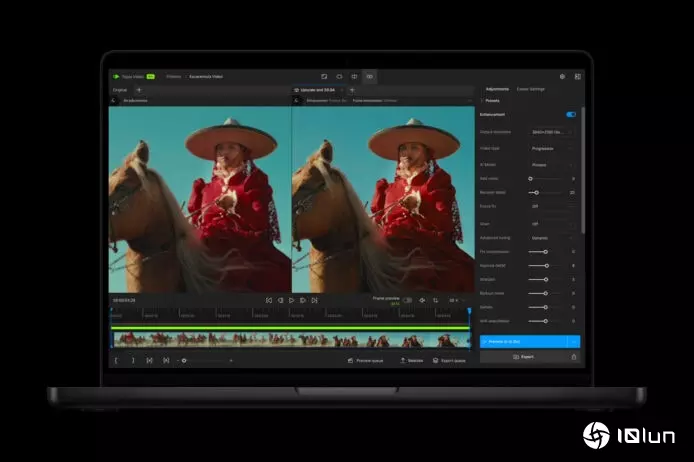Switch to the Export Settings tab

pyautogui.click(x=531, y=89)
